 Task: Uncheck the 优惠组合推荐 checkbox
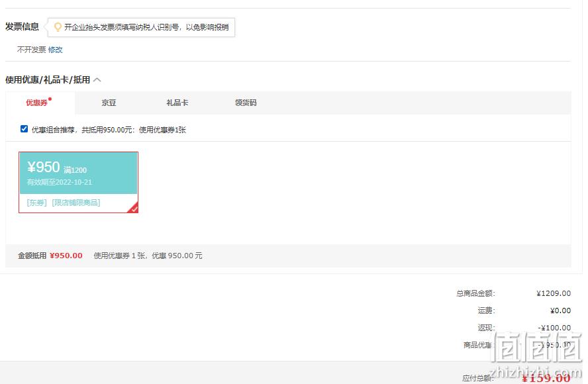24,129
